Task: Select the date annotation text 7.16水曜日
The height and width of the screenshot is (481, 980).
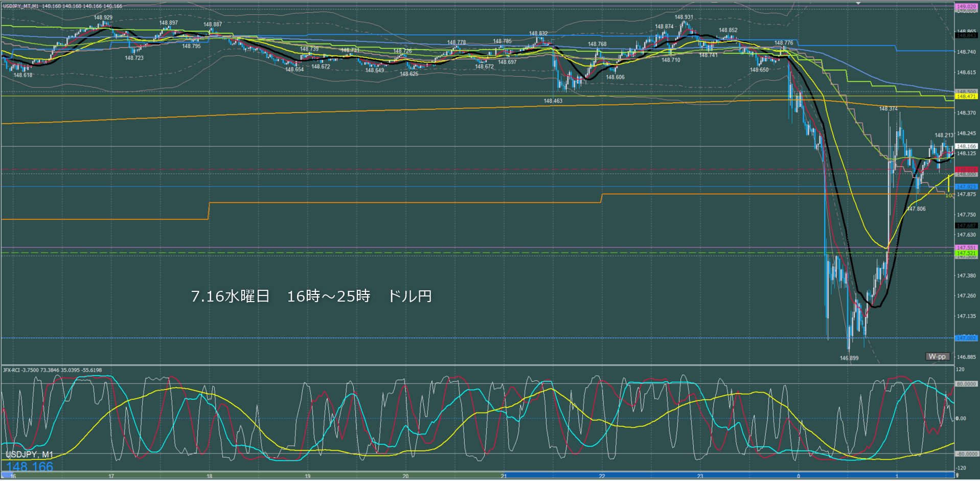Action: click(230, 296)
